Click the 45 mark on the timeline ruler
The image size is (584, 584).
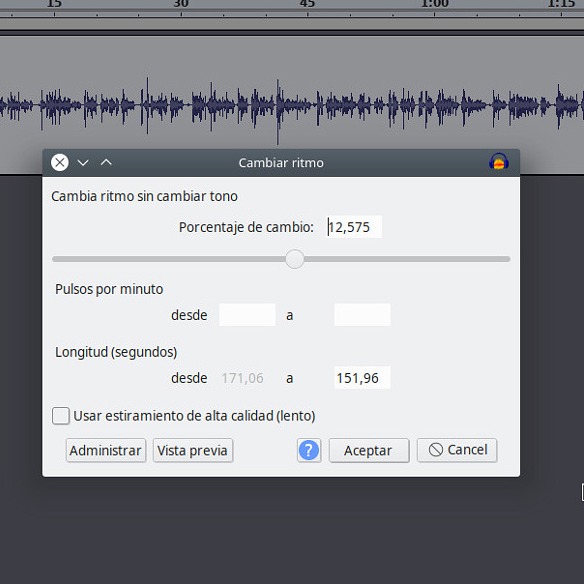click(x=307, y=4)
